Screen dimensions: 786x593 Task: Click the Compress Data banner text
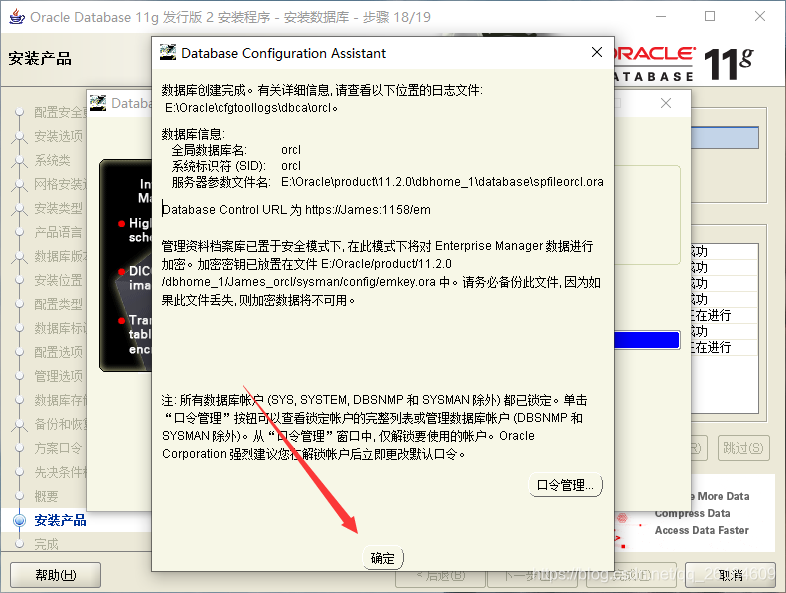[692, 513]
